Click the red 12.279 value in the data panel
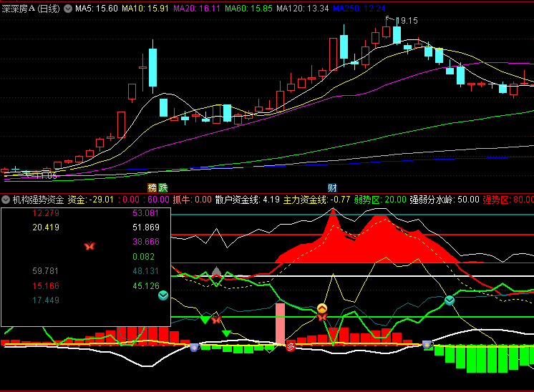This screenshot has height=392, width=534. (x=46, y=213)
